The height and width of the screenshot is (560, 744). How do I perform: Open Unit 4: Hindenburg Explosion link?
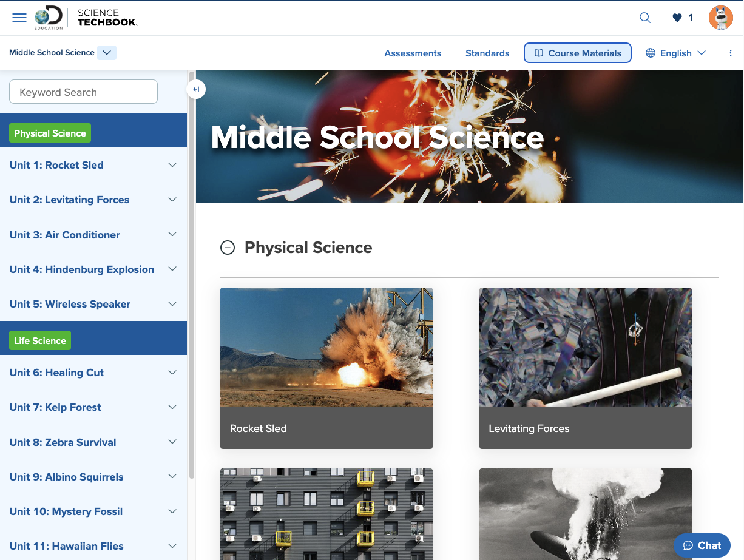coord(82,269)
